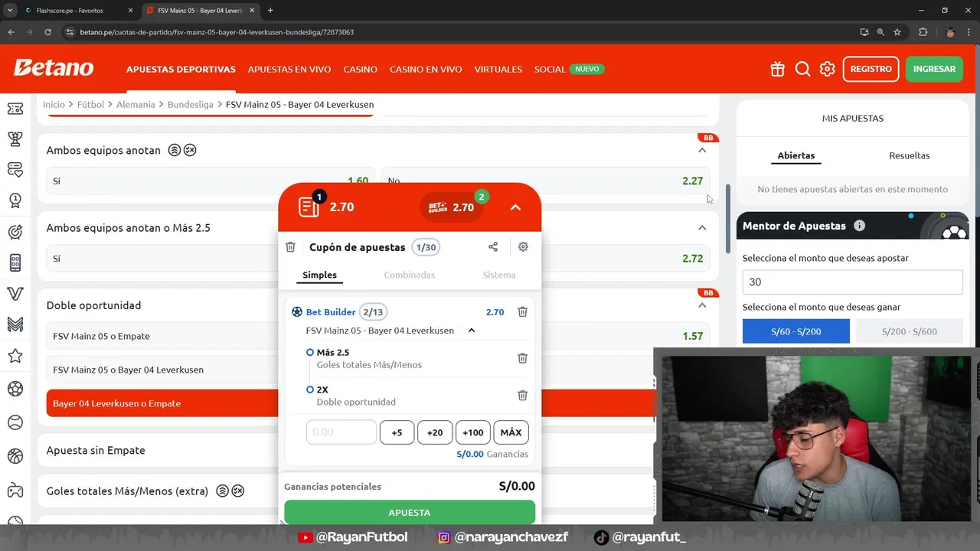This screenshot has height=551, width=980.
Task: Open the settings gear in Betano header
Action: pos(827,69)
